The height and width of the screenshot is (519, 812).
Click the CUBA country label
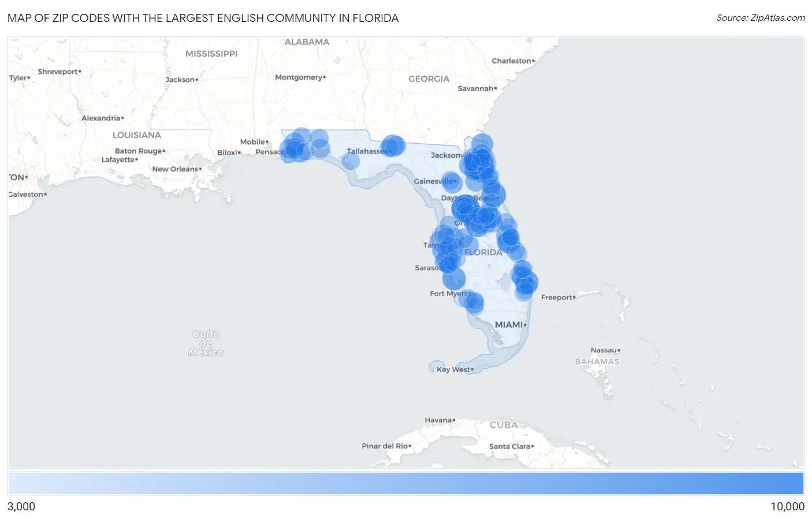(504, 425)
